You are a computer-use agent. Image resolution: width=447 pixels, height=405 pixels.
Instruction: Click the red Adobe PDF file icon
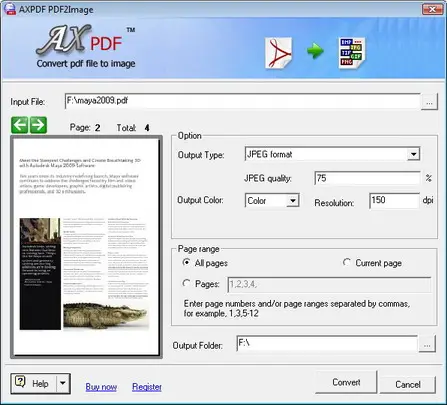pos(279,53)
